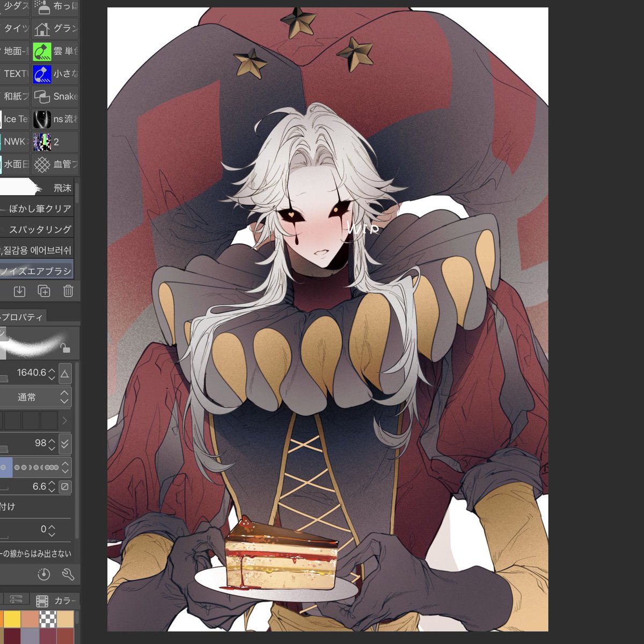Delete the sub tool with trash icon
644x644 pixels.
coord(68,291)
